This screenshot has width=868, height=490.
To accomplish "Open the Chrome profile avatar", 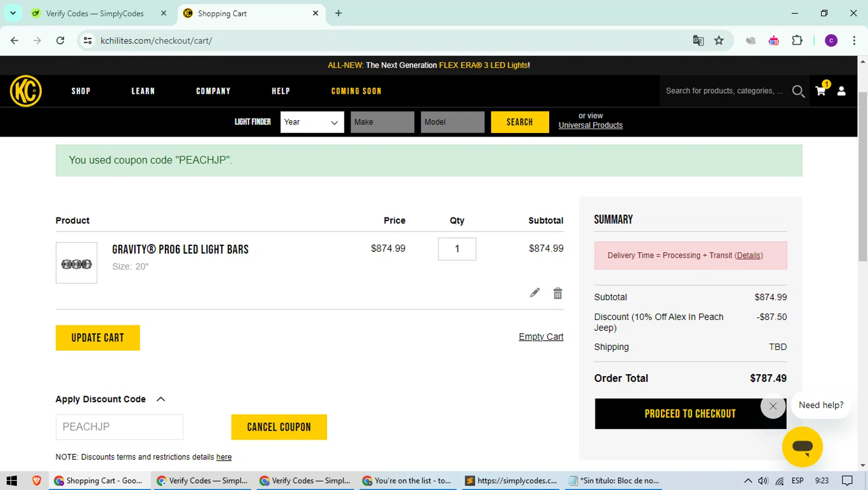I will click(831, 40).
